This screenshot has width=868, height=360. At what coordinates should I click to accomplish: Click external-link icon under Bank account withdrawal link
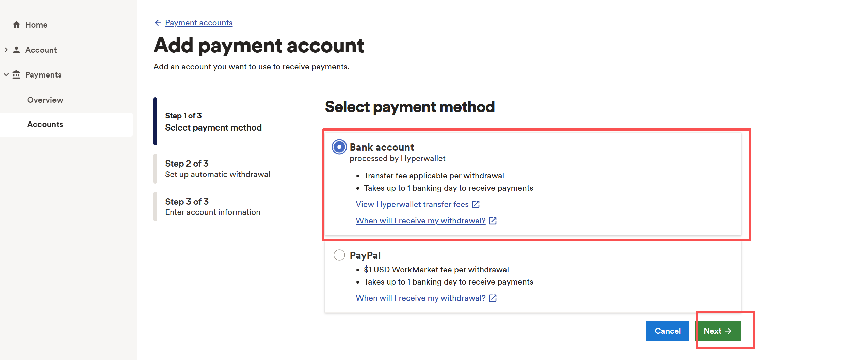click(x=493, y=221)
